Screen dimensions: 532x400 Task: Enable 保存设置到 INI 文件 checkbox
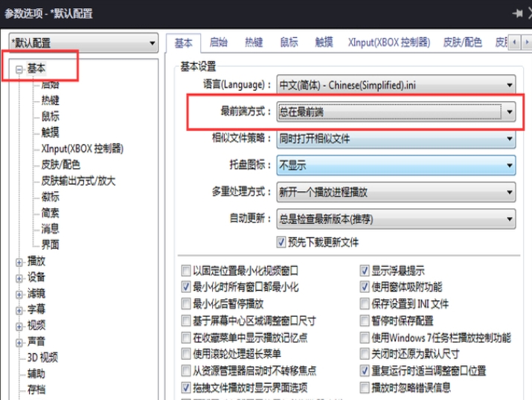[x=365, y=303]
